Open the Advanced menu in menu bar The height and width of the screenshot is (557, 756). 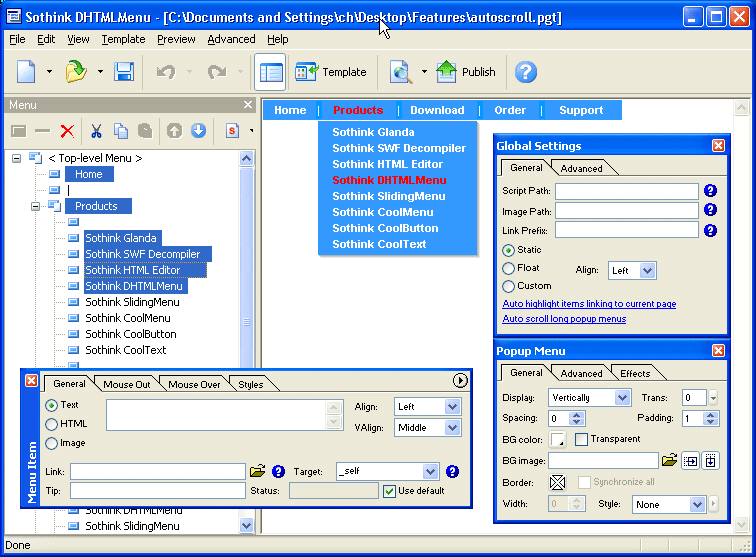pyautogui.click(x=231, y=39)
